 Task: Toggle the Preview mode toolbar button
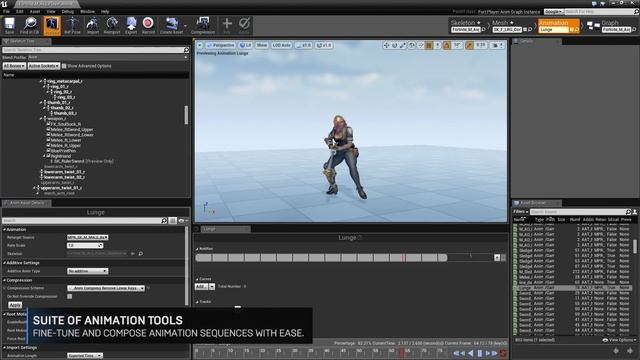point(52,25)
